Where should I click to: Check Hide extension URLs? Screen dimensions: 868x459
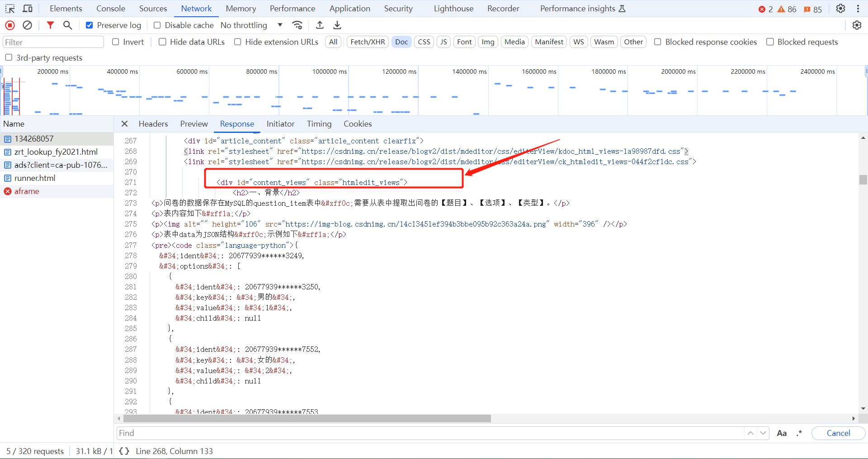pyautogui.click(x=238, y=42)
